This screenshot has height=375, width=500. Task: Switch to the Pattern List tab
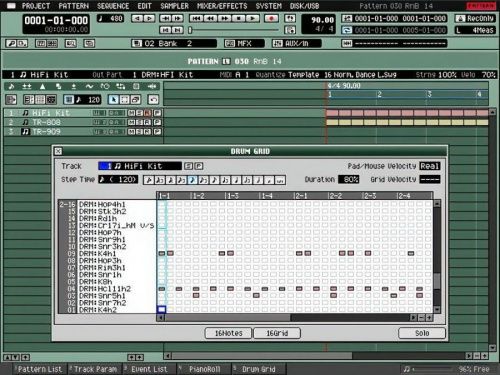point(39,369)
